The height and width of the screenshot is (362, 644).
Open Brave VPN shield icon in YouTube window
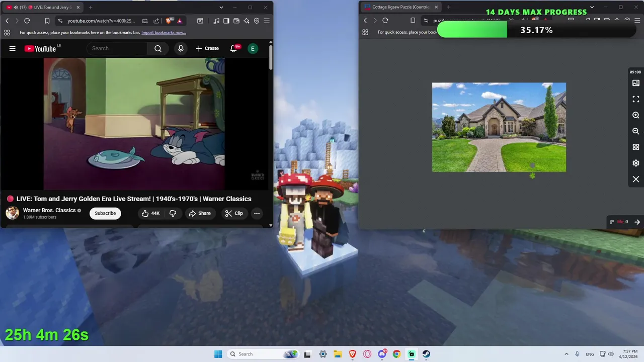pos(257,21)
